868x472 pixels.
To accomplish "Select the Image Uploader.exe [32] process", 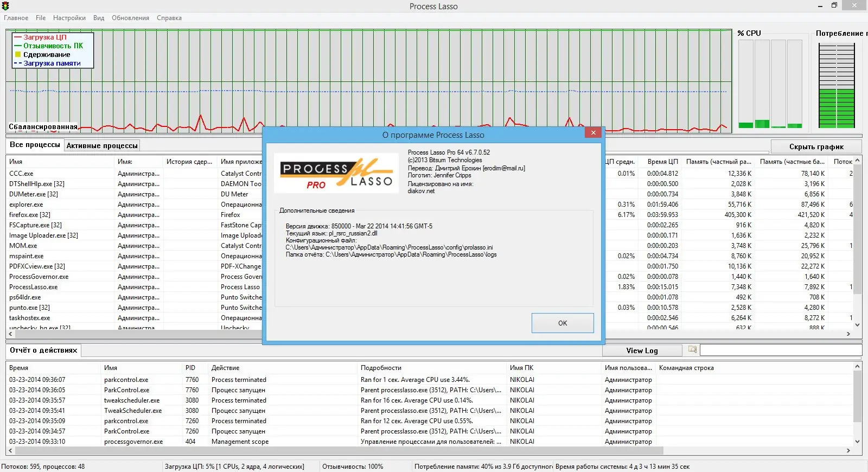I will click(43, 235).
